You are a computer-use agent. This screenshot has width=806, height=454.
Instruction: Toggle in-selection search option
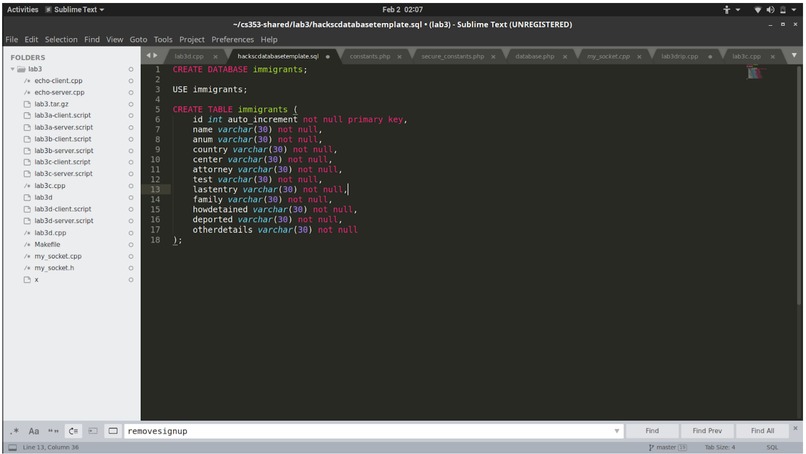pos(93,431)
